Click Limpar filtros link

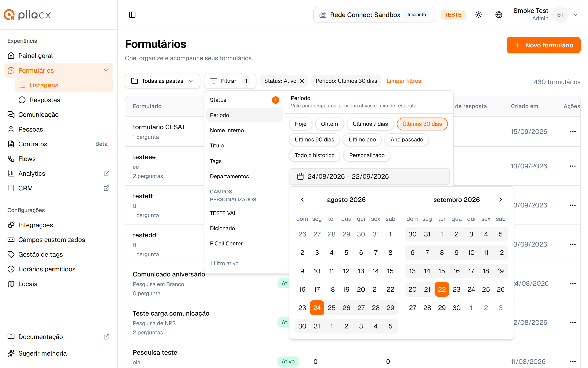click(x=404, y=81)
